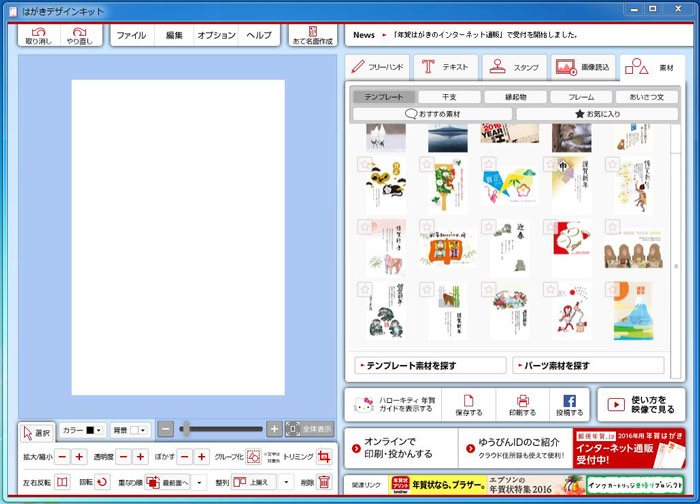This screenshot has height=504, width=700.
Task: Open the ヘルプ menu
Action: [x=259, y=35]
